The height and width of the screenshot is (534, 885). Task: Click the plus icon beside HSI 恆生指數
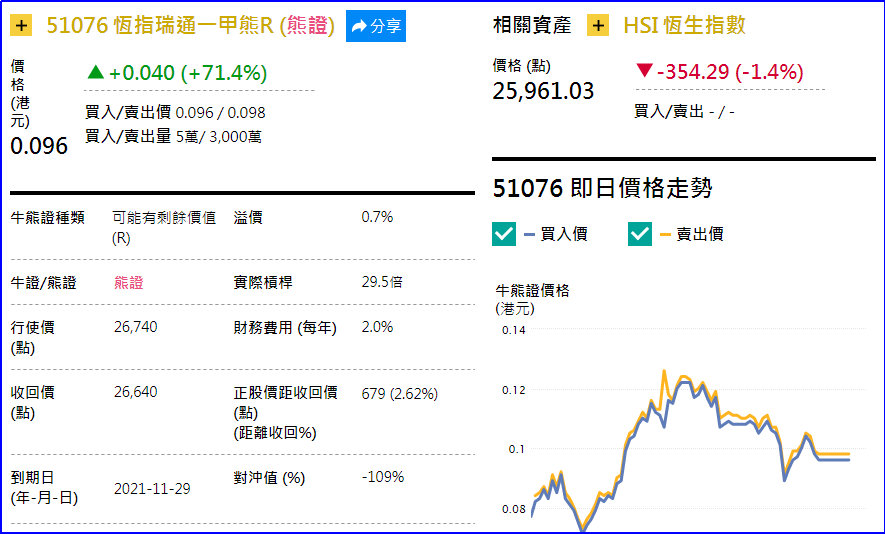pyautogui.click(x=598, y=26)
